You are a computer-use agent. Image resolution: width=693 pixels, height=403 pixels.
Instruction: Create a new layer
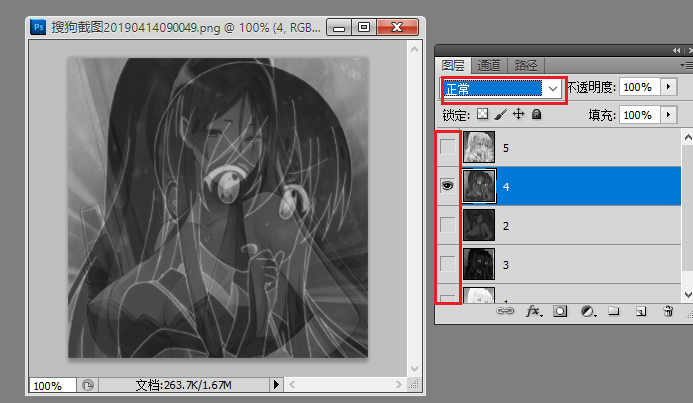coord(641,312)
